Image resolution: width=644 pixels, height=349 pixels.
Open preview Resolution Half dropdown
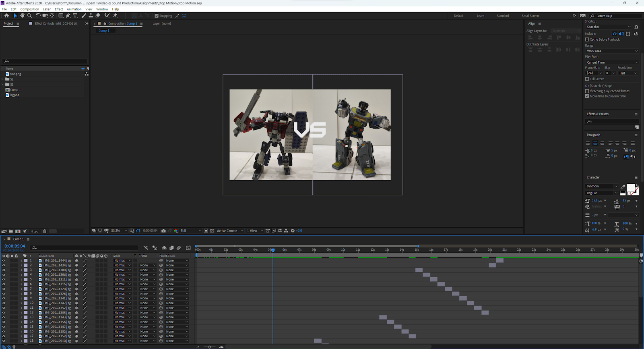point(628,73)
